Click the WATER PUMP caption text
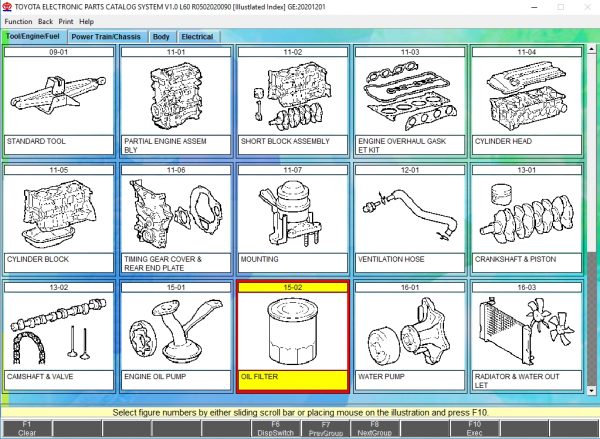Viewport: 600px width, 439px height. coord(381,377)
